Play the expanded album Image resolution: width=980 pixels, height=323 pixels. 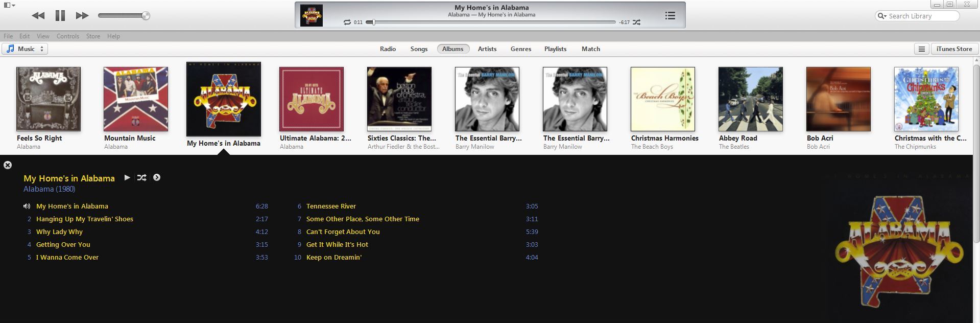click(127, 177)
